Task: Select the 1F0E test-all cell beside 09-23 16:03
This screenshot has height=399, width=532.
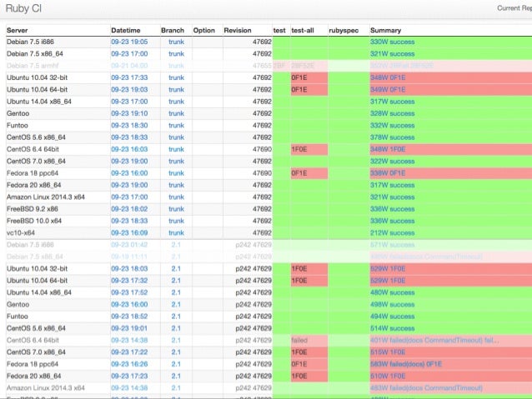Action: (x=309, y=149)
